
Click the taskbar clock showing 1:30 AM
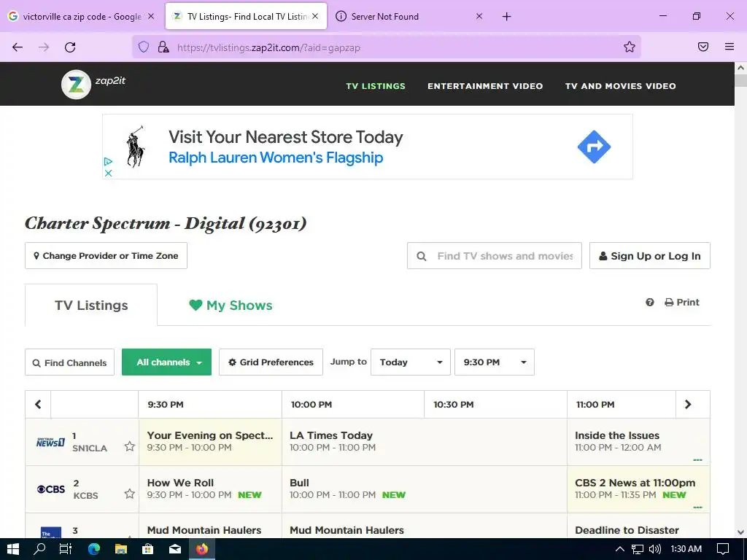(686, 549)
